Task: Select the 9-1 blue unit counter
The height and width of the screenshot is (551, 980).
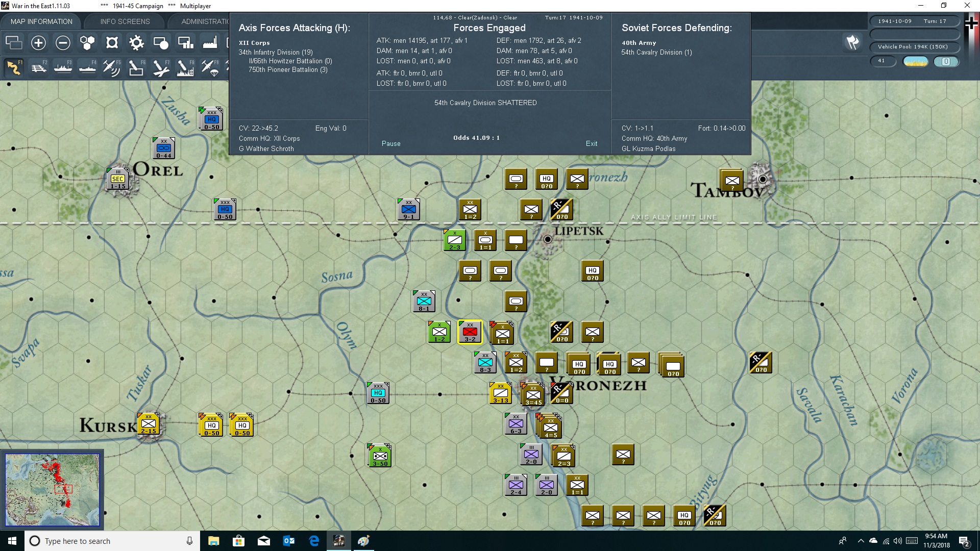Action: [x=409, y=209]
